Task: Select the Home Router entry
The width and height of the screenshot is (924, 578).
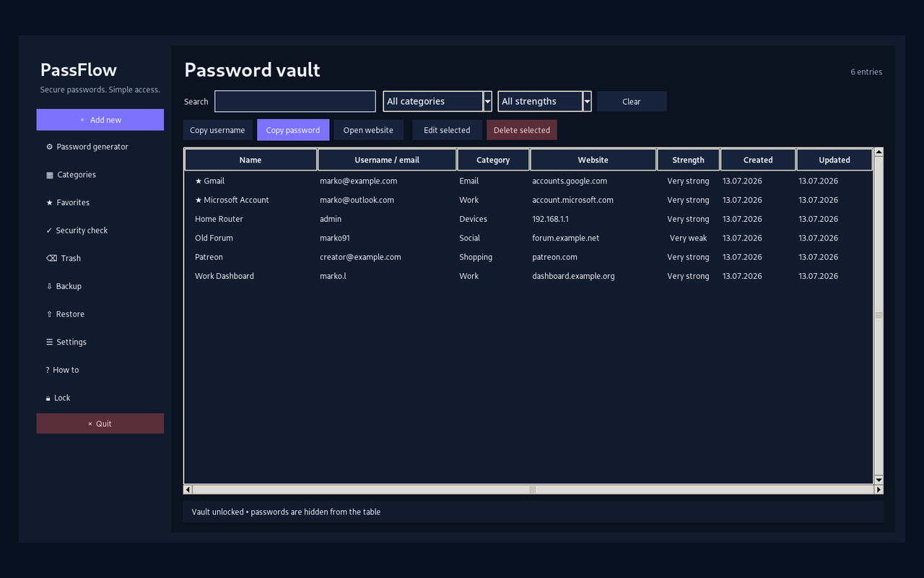Action: (x=528, y=219)
